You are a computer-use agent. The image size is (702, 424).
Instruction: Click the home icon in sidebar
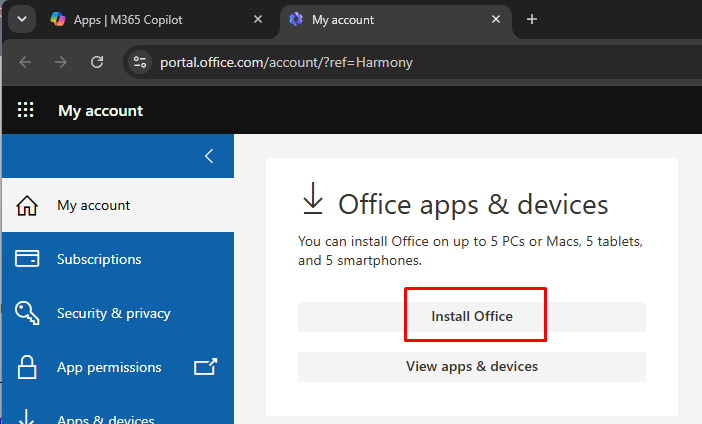[x=27, y=206]
